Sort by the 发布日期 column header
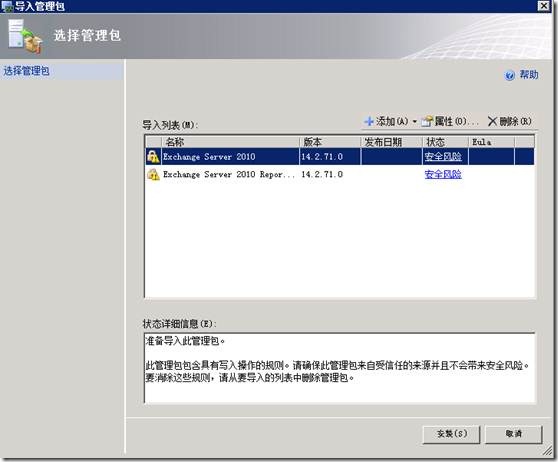 tap(391, 142)
